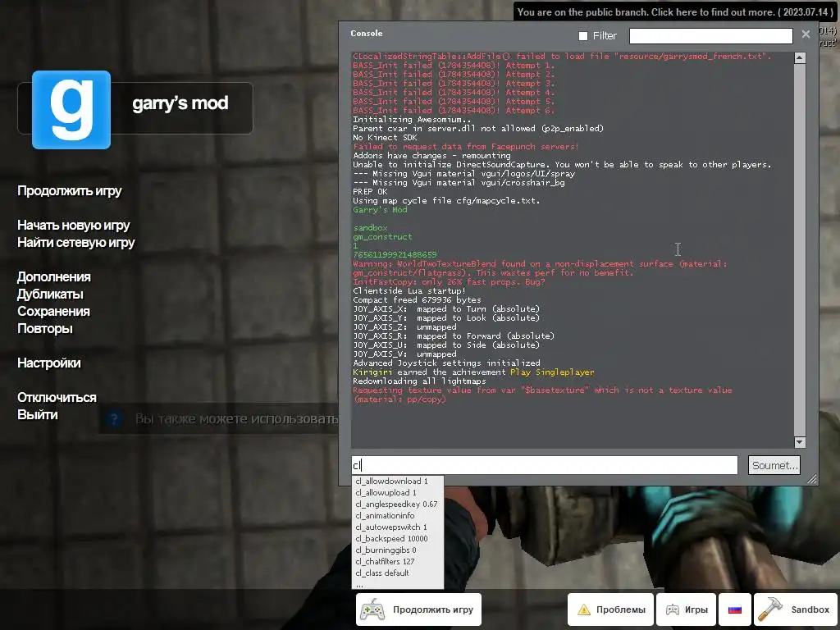Click Начать новую игру menu item
Screen dimensions: 840x630
click(x=73, y=225)
